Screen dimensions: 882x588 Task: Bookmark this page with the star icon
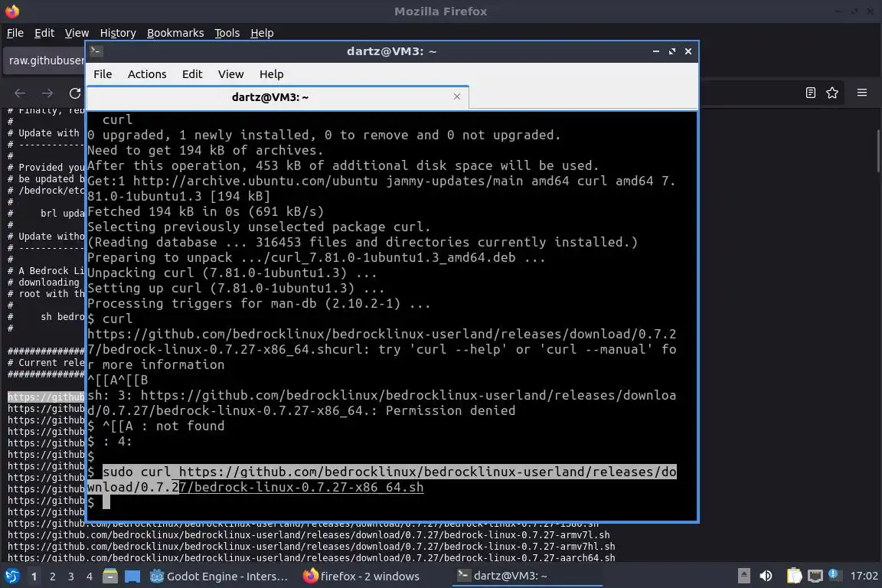pyautogui.click(x=832, y=93)
